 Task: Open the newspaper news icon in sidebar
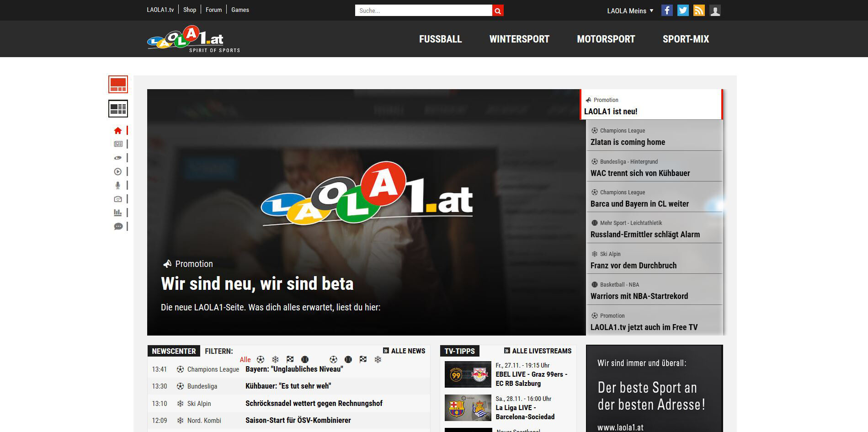[x=118, y=144]
